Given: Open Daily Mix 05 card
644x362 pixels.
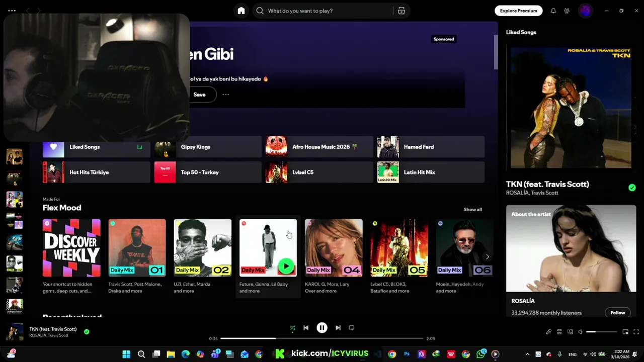Looking at the screenshot, I should pyautogui.click(x=399, y=256).
